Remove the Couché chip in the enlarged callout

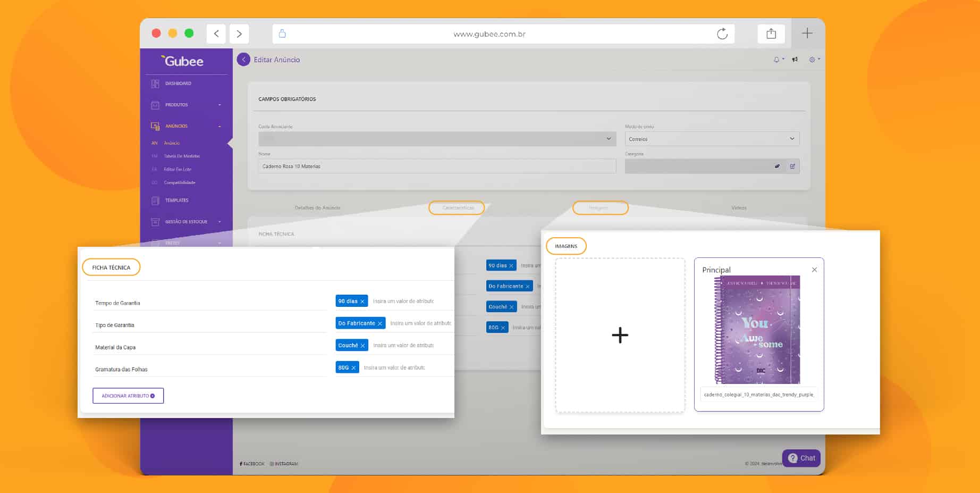[363, 346]
